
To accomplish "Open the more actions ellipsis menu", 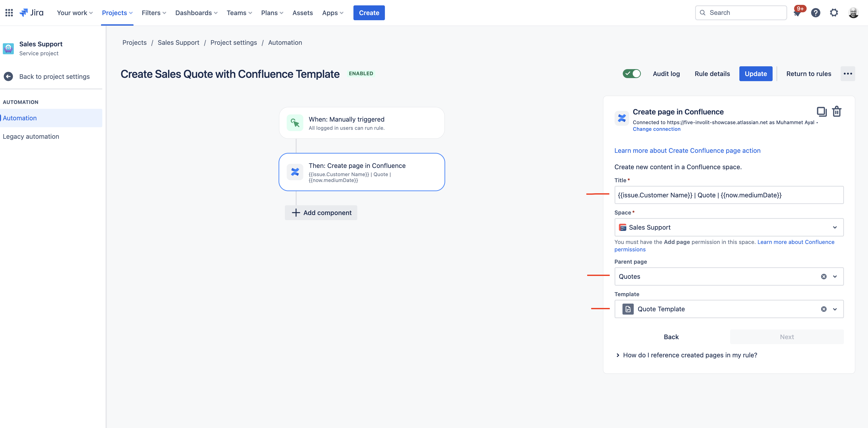I will pyautogui.click(x=848, y=73).
